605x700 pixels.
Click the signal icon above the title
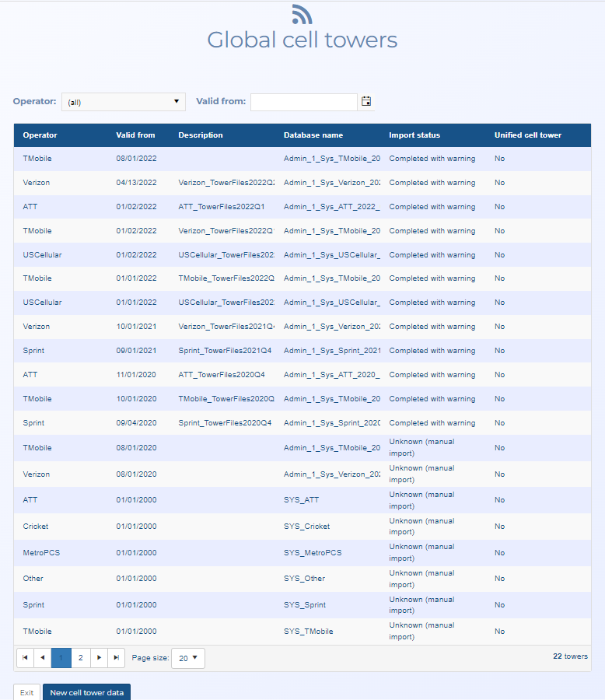302,14
